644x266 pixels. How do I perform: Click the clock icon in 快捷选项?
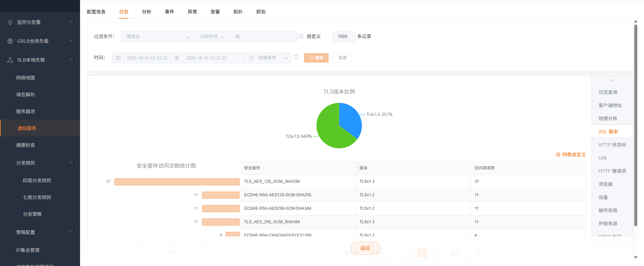click(252, 58)
